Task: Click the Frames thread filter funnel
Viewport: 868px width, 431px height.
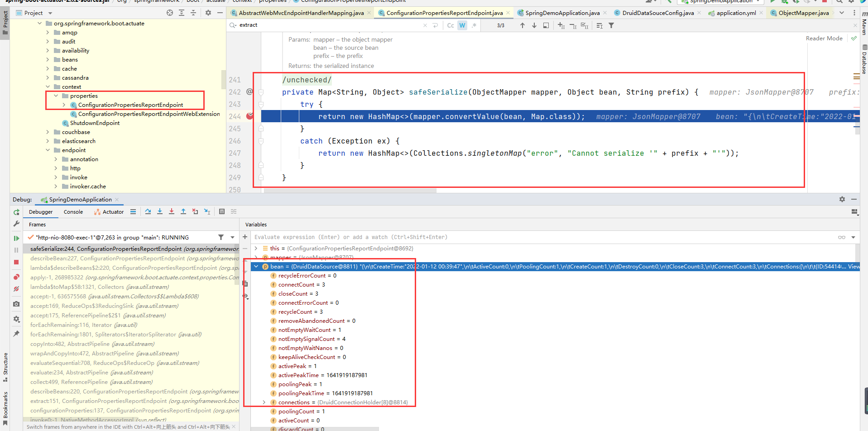Action: pos(221,237)
